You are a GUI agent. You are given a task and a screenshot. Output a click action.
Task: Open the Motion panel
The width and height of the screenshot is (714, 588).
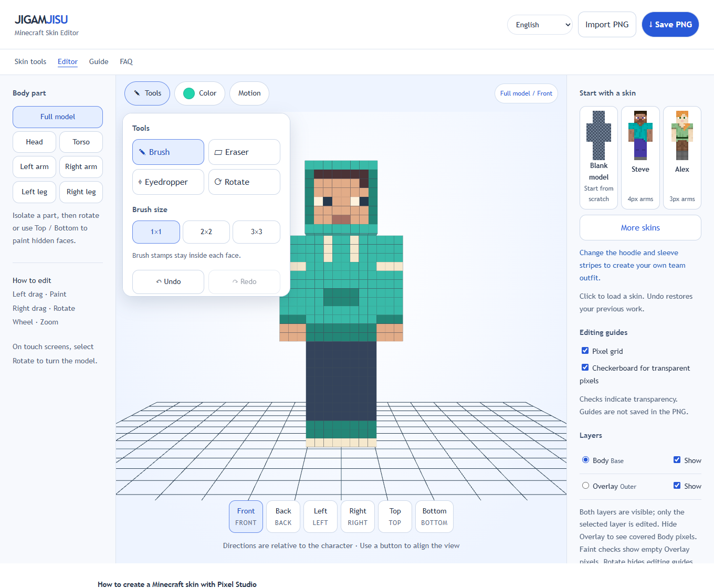(249, 93)
